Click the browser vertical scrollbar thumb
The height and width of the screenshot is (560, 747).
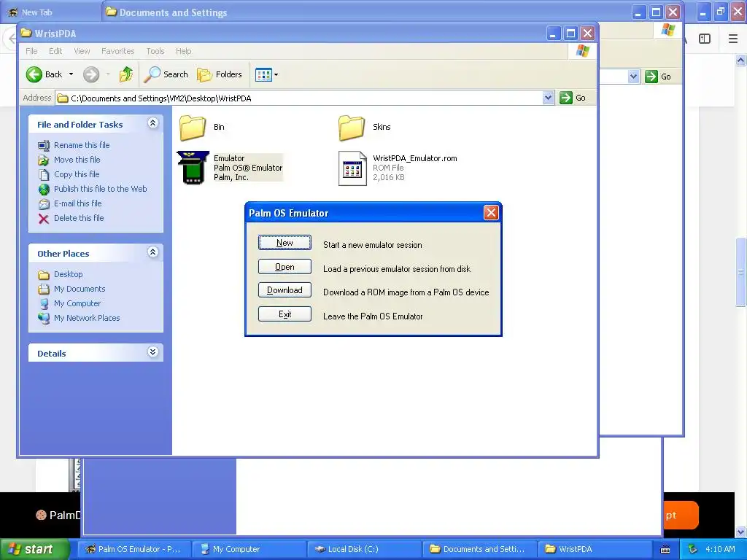741,272
